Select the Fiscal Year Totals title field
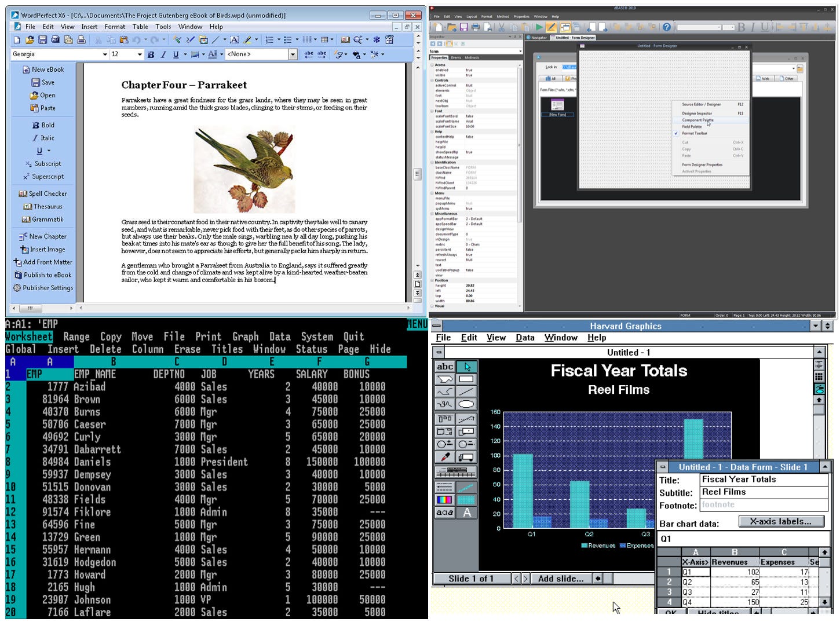This screenshot has height=622, width=840. (763, 479)
